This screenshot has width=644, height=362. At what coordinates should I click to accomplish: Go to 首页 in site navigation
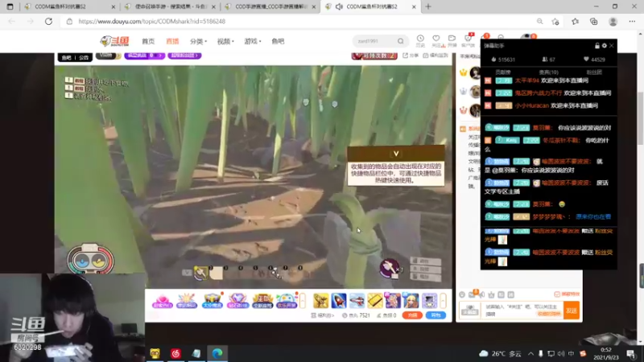pyautogui.click(x=148, y=42)
